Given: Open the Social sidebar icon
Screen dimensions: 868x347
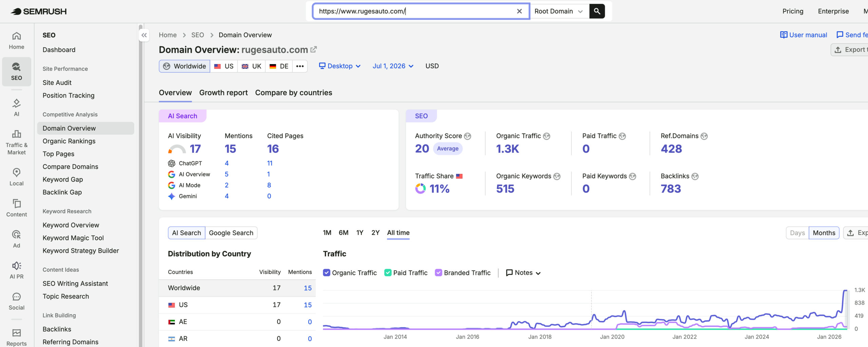Looking at the screenshot, I should coord(16,301).
